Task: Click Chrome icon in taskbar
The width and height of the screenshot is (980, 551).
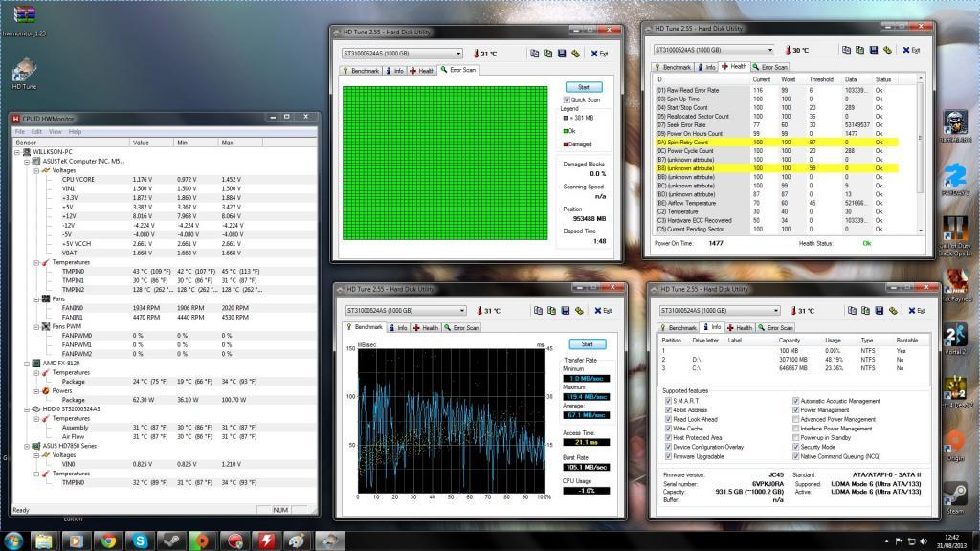Action: [107, 540]
